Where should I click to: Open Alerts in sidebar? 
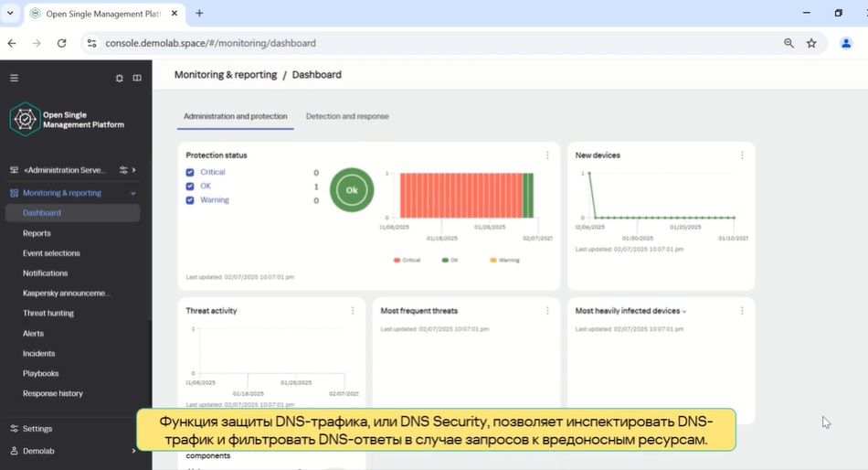pyautogui.click(x=33, y=334)
